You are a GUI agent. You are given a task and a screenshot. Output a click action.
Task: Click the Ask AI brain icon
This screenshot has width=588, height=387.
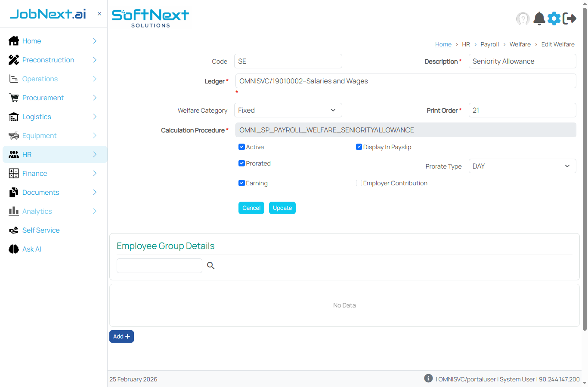(13, 249)
